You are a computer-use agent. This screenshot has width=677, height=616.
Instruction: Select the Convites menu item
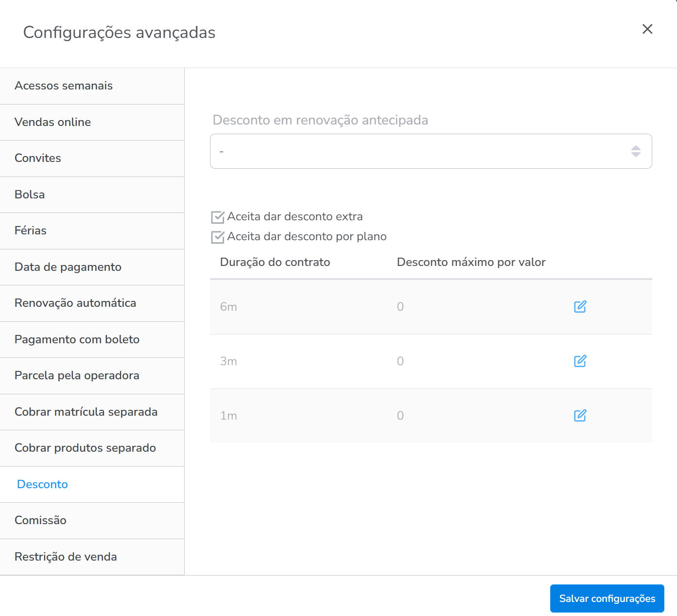click(x=38, y=158)
